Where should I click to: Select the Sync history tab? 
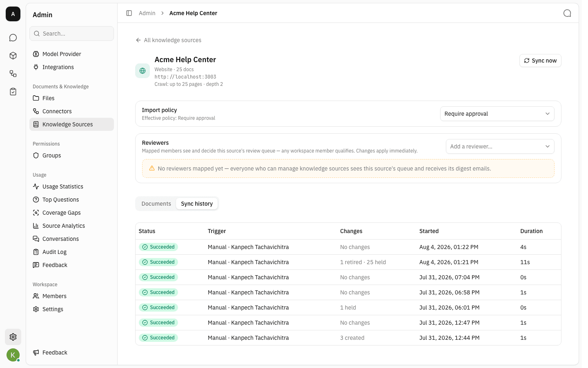[x=197, y=204]
